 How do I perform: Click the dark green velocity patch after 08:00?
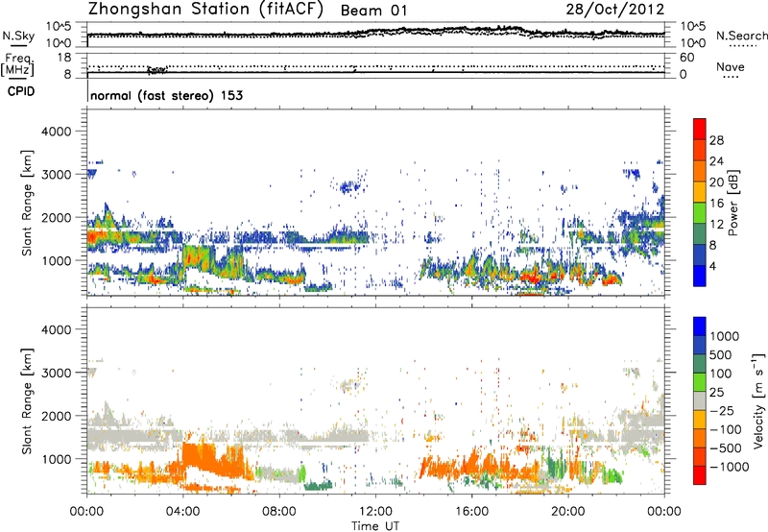tap(319, 486)
